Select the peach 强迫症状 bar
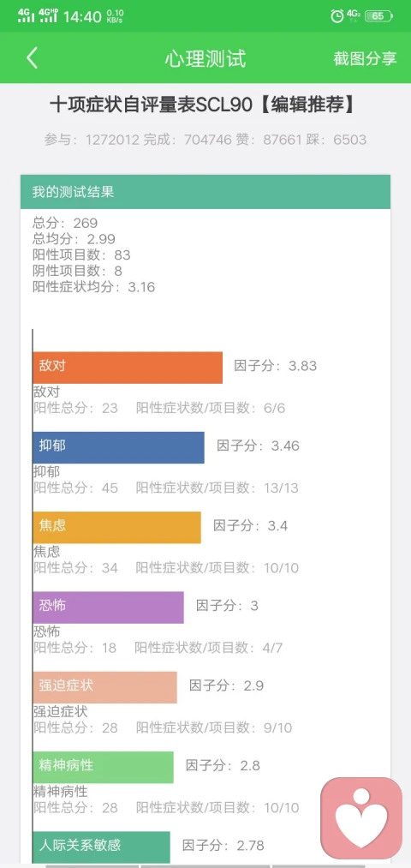 105,687
